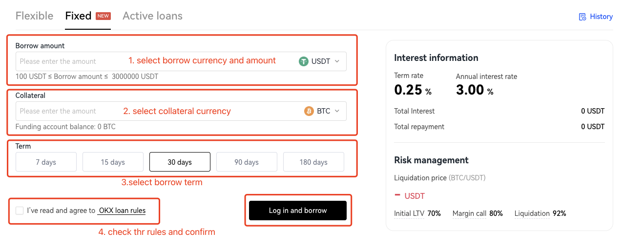644x250 pixels.
Task: Click the red NEW badge
Action: [103, 16]
